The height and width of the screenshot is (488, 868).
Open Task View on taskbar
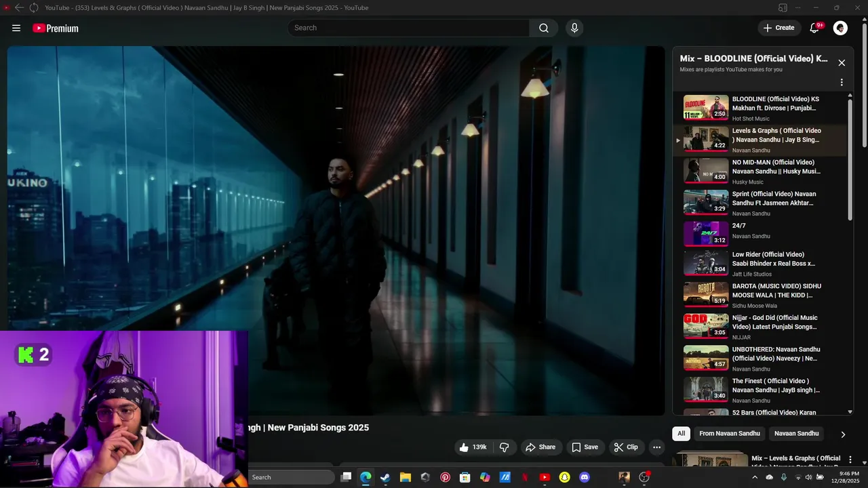tap(346, 477)
